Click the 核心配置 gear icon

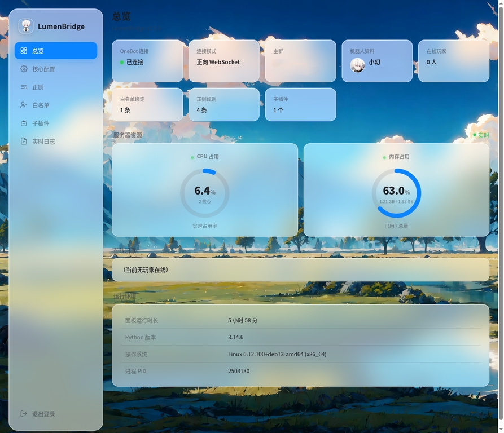tap(24, 69)
